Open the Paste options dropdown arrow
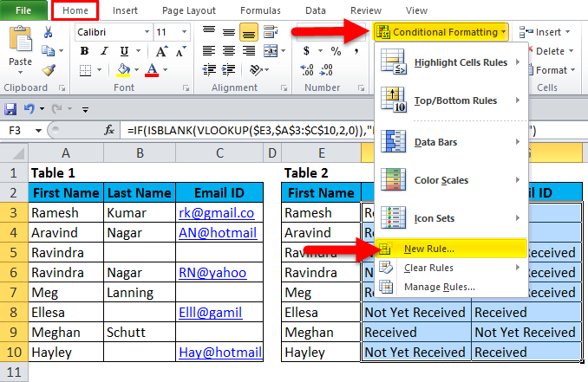This screenshot has width=588, height=382. click(x=20, y=72)
